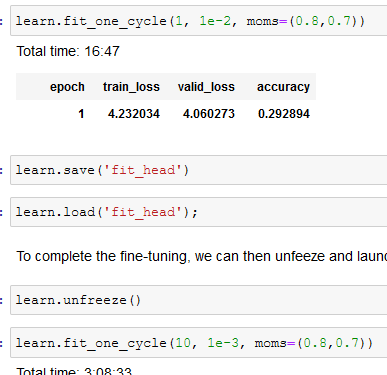Click the 'fit_head' string in learn.save cell
387x375 pixels.
point(143,170)
